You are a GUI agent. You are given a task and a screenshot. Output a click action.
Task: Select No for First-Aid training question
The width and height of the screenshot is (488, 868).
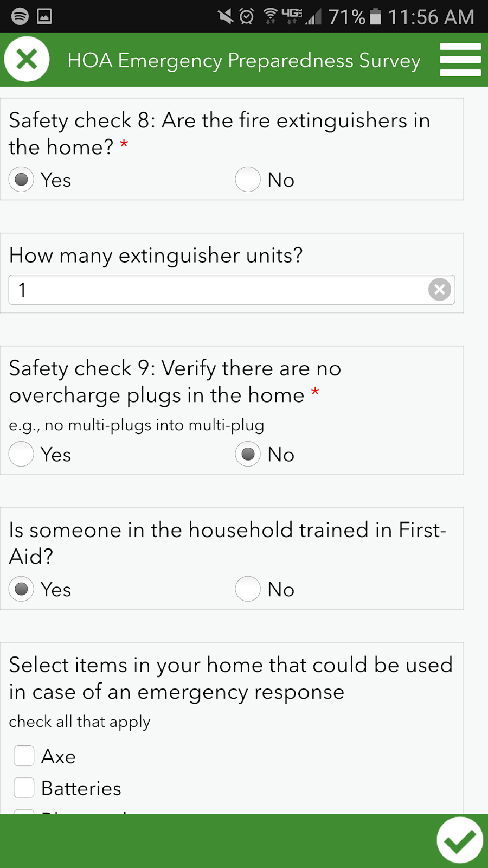(x=248, y=589)
